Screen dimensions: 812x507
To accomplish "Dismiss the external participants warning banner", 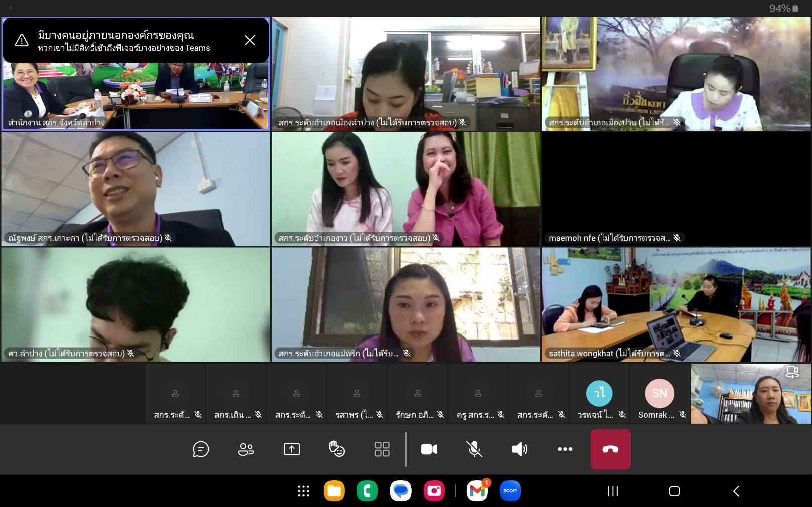I will tap(250, 40).
